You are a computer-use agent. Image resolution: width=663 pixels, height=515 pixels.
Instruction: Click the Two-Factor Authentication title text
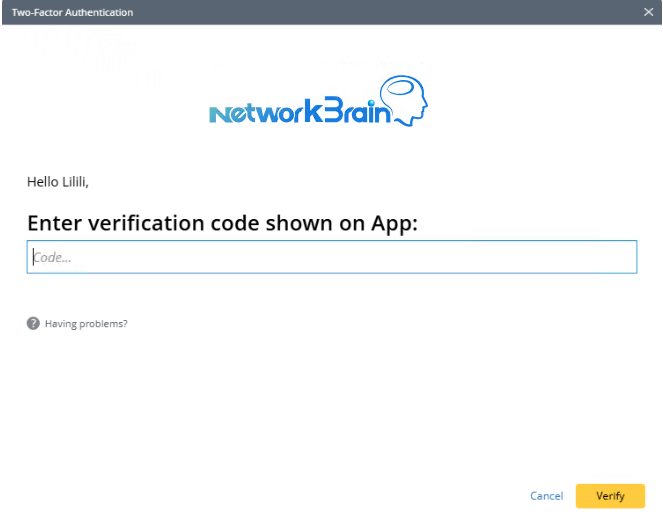pyautogui.click(x=72, y=12)
